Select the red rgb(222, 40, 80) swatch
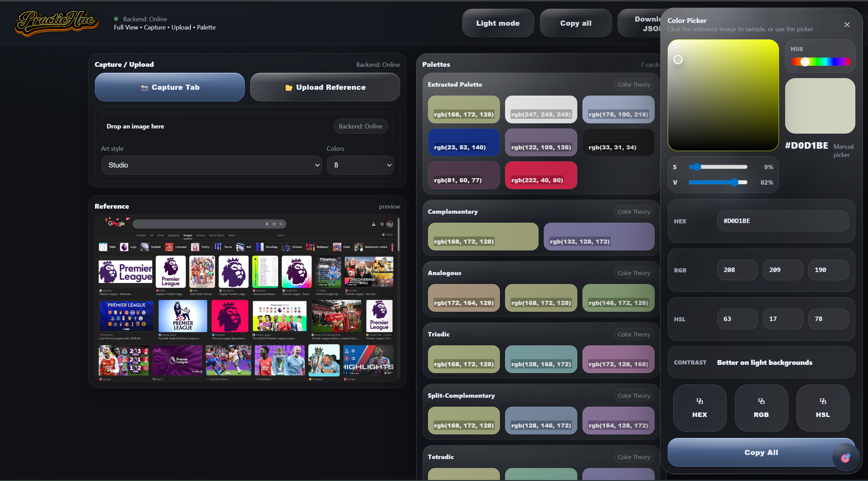868x481 pixels. (541, 175)
